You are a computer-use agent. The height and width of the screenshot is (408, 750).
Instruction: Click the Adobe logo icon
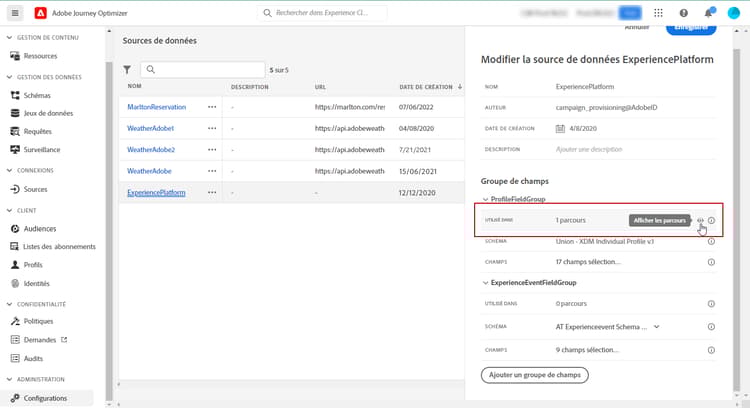coord(41,13)
